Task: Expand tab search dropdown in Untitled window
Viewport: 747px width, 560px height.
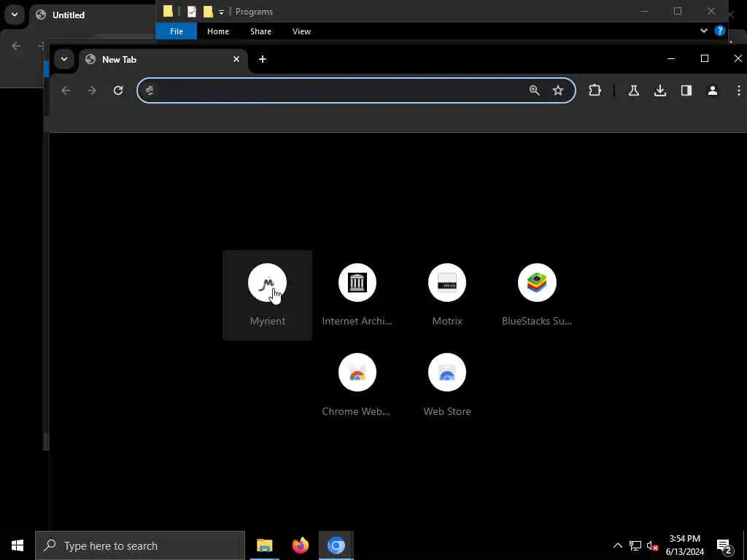Action: (15, 15)
